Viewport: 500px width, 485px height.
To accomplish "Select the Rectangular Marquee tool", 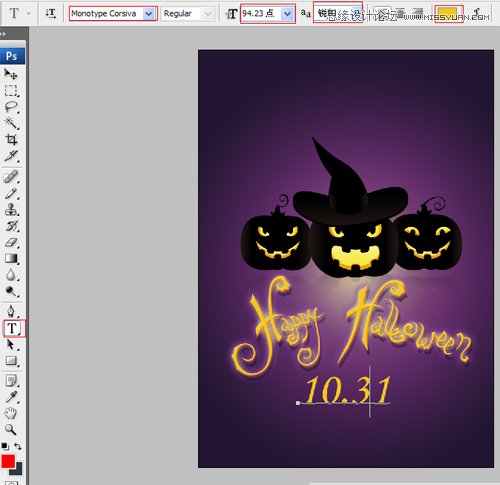I will coord(11,90).
